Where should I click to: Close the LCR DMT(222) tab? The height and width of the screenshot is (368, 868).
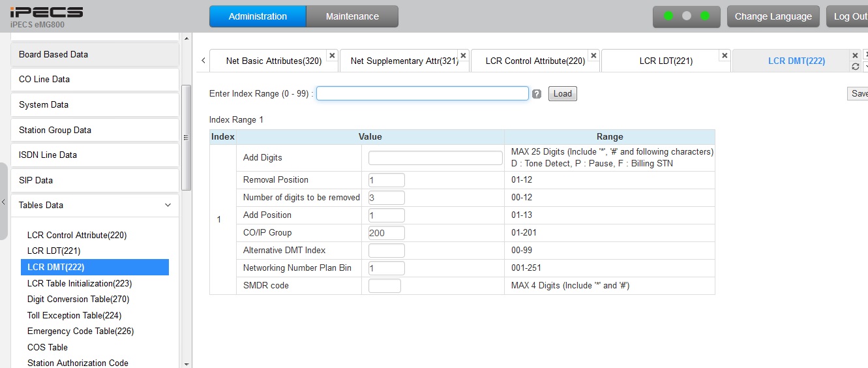(856, 56)
